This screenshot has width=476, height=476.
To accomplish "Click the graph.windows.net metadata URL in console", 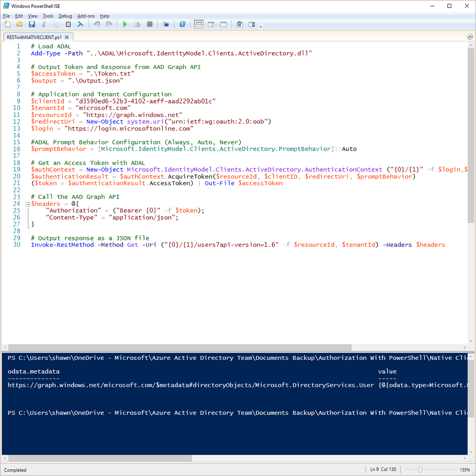I will tap(190, 385).
